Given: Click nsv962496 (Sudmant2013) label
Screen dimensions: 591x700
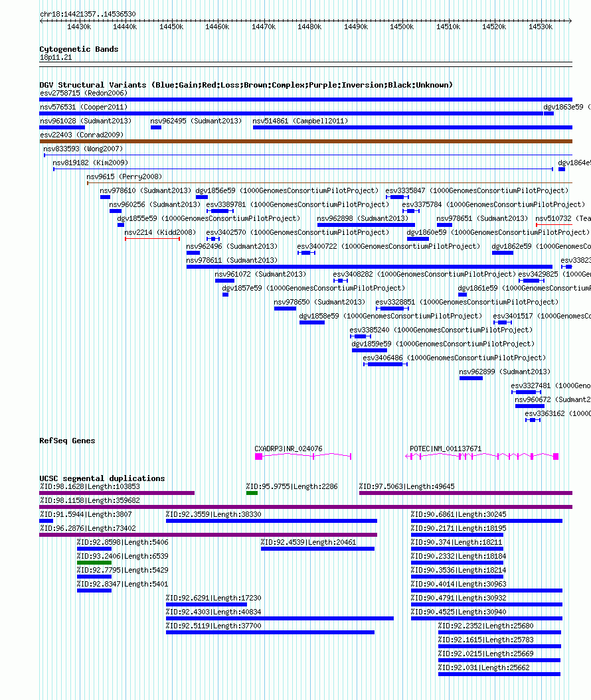Looking at the screenshot, I should coord(232,246).
